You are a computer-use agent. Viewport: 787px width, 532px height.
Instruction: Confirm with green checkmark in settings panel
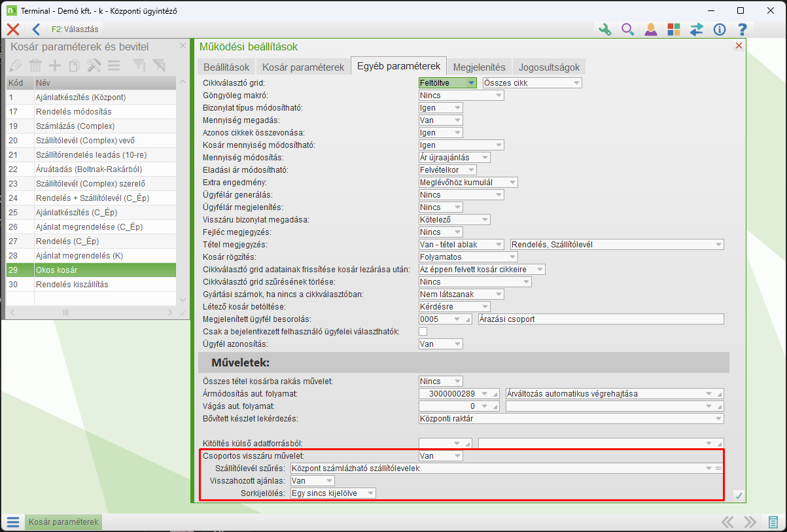pyautogui.click(x=739, y=495)
